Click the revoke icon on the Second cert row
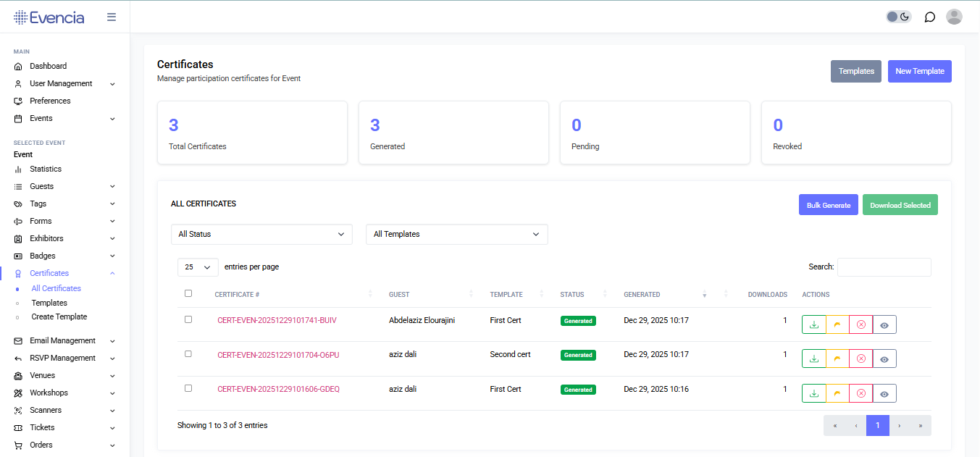 click(860, 358)
